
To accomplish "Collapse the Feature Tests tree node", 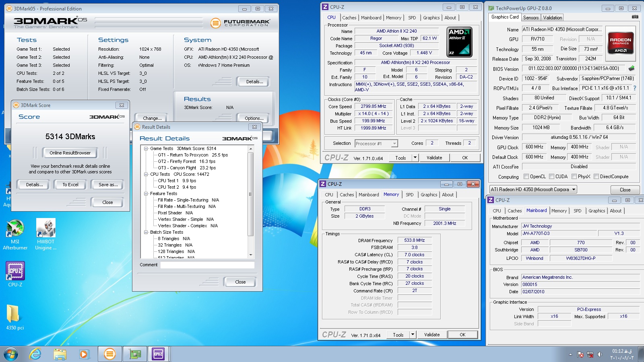I will [x=146, y=193].
